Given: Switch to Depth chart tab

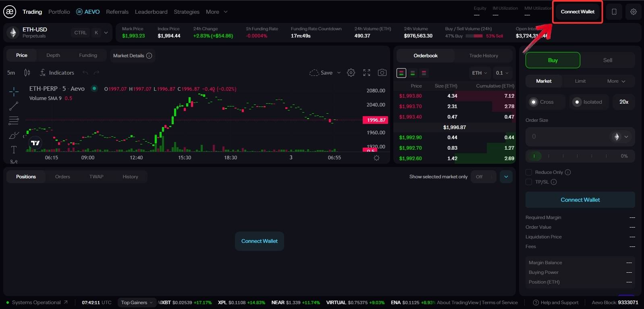Looking at the screenshot, I should 53,55.
